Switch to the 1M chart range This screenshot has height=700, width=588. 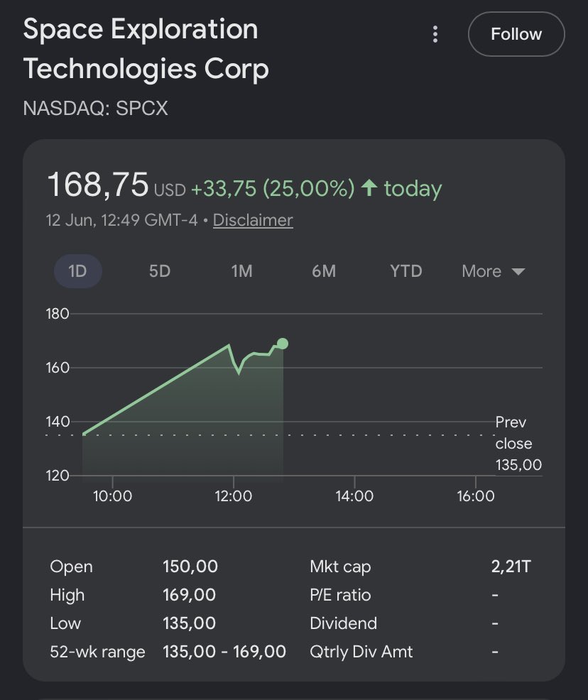coord(241,271)
